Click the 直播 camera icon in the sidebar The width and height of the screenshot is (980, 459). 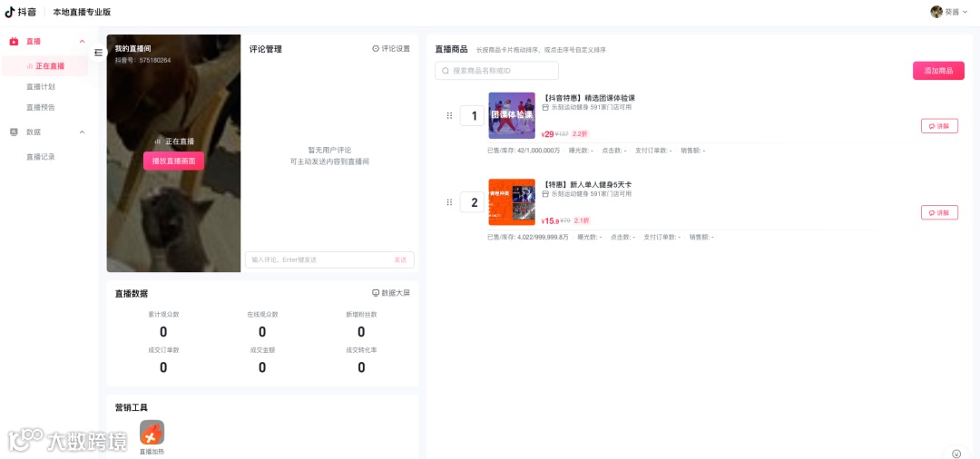point(14,41)
